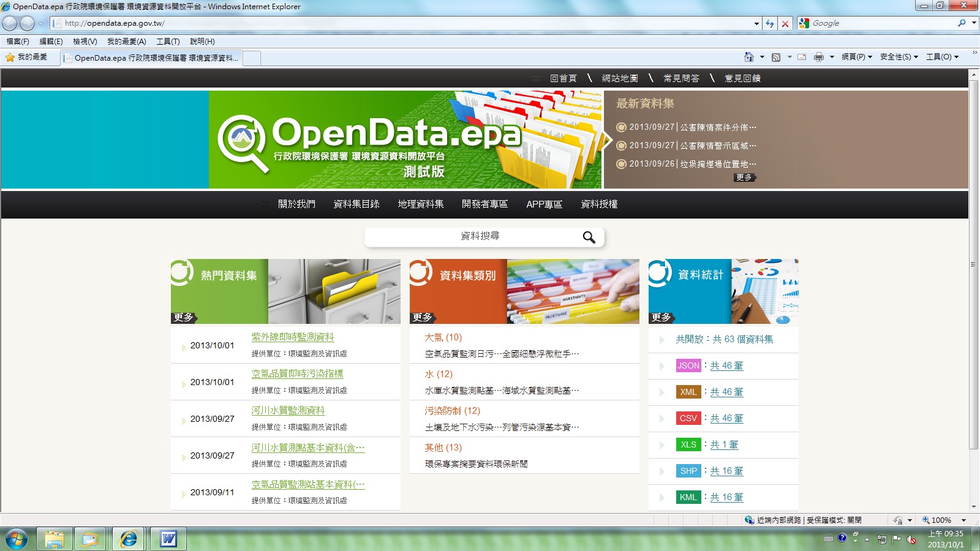Select the OpenData.epa browser tab

point(151,58)
